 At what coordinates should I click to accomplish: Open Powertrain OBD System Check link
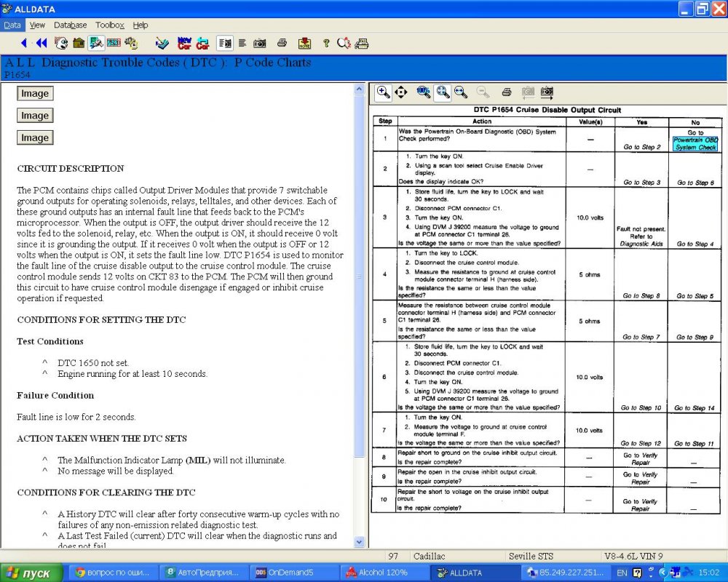695,143
